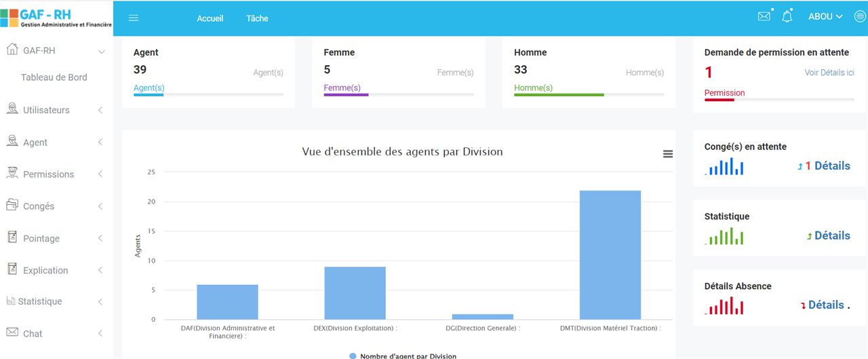Expand the Explication submenu chevron
Viewport: 868px width, 359px height.
click(x=100, y=270)
